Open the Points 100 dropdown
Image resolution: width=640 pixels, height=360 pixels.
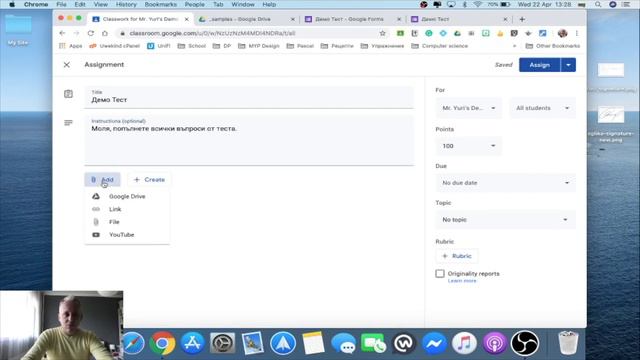469,146
